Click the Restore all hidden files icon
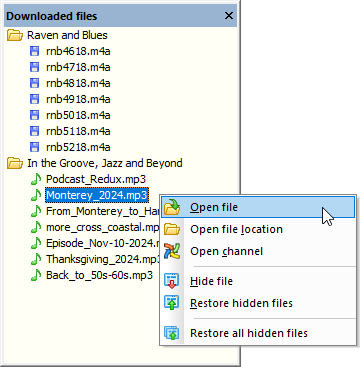360x367 pixels. (172, 333)
